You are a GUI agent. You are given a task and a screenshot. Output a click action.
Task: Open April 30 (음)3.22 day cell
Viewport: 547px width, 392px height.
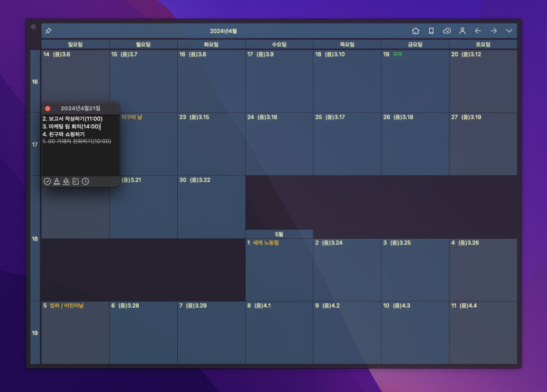click(211, 207)
